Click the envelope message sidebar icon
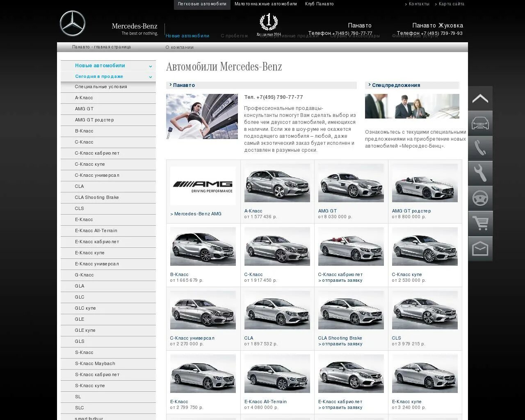Viewport: 525px width, 420px height. pyautogui.click(x=480, y=249)
